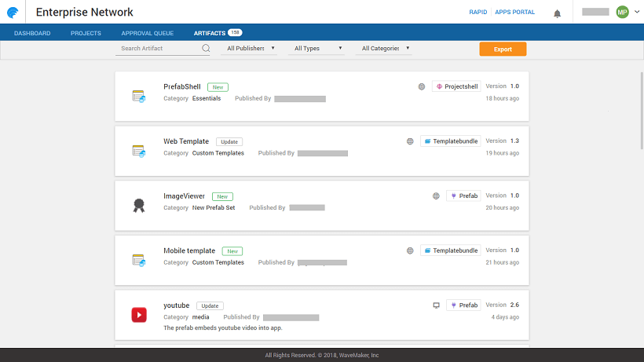Click the Mobile template artifact icon
Viewport: 644px width, 362px height.
coord(138,260)
